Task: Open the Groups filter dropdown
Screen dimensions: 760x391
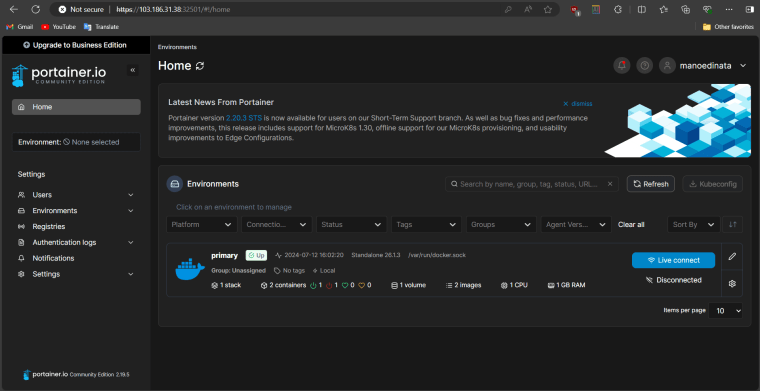Action: [x=501, y=224]
